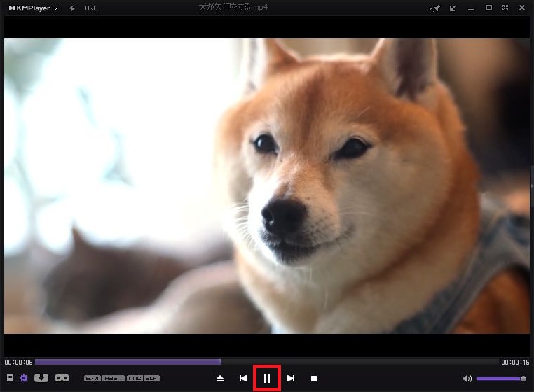The image size is (534, 392).
Task: Go back to the previous track
Action: click(x=243, y=379)
